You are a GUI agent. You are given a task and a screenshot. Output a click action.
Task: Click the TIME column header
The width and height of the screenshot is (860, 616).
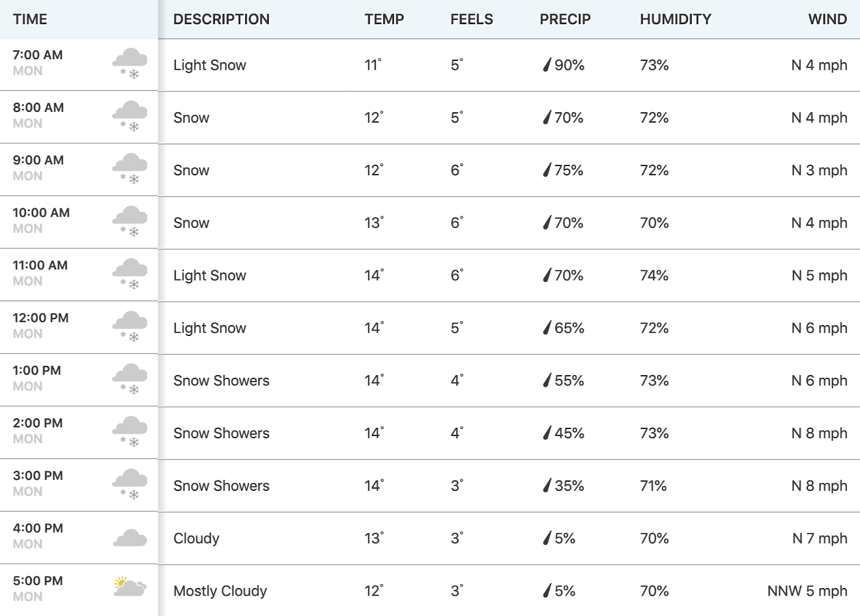(x=30, y=19)
